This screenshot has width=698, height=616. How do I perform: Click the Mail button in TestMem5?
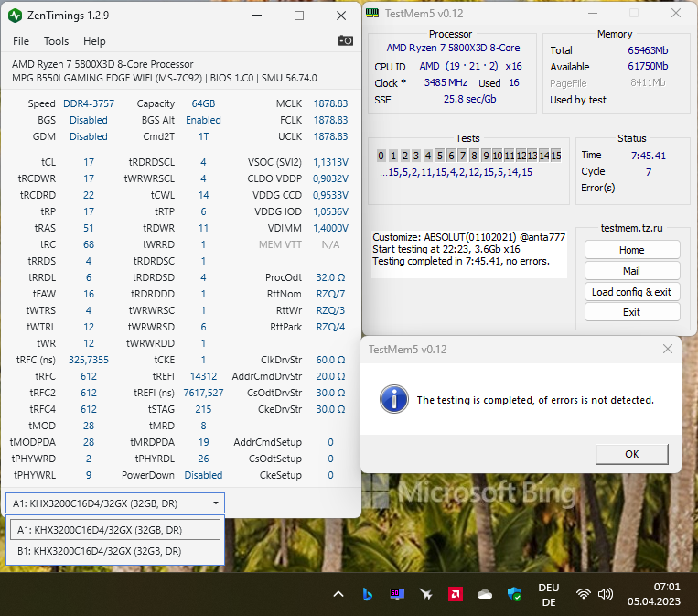click(631, 271)
